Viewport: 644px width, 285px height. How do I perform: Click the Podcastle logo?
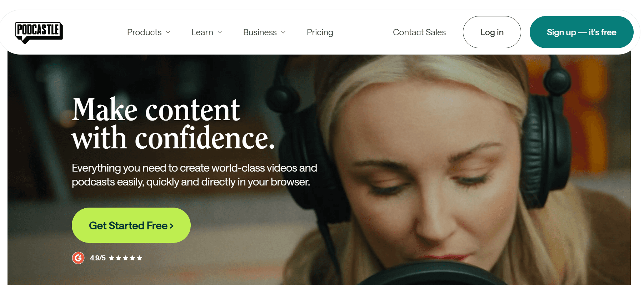pos(39,33)
